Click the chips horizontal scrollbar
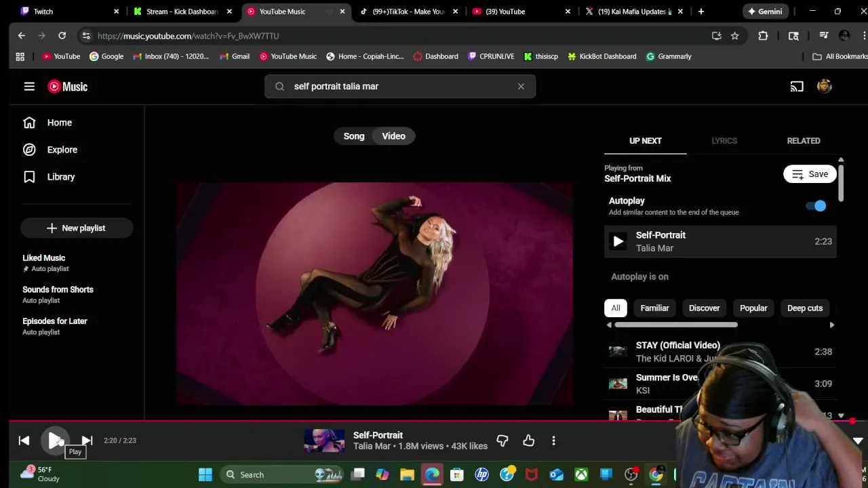The image size is (868, 488). click(676, 325)
